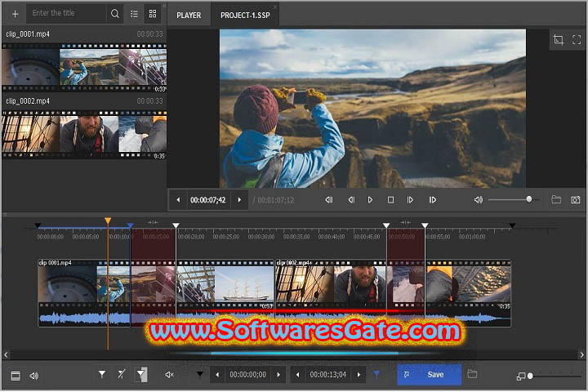588x392 pixels.
Task: Click merge icon above first red cut segment
Action: coord(153,222)
